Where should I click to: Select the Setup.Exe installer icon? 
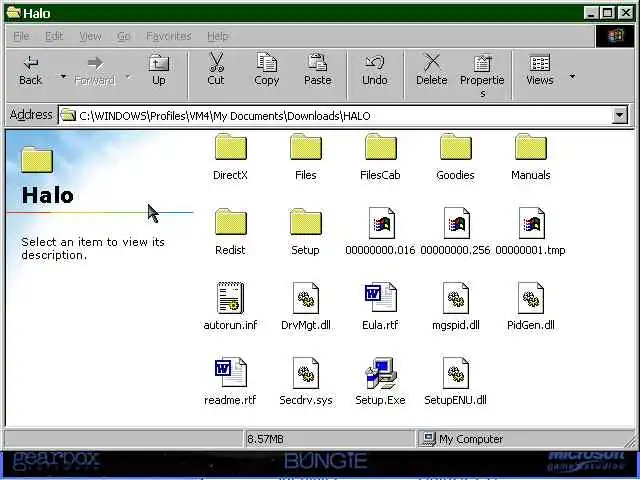coord(380,373)
